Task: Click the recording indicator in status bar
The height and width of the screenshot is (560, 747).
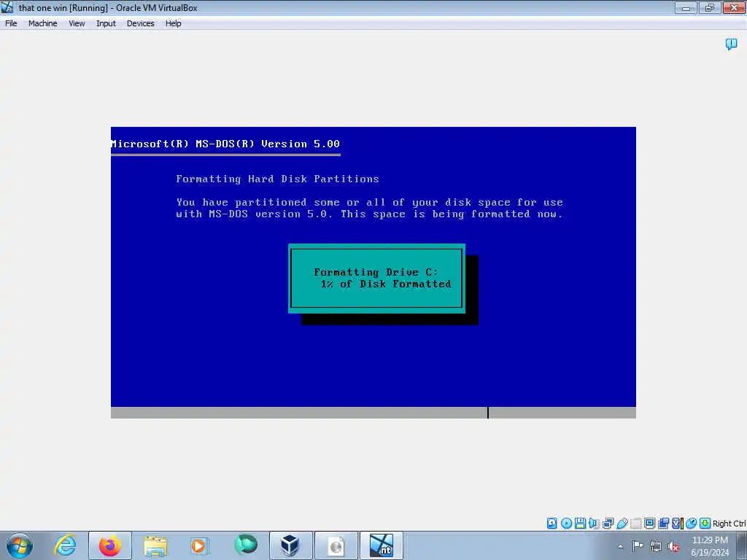Action: point(664,524)
